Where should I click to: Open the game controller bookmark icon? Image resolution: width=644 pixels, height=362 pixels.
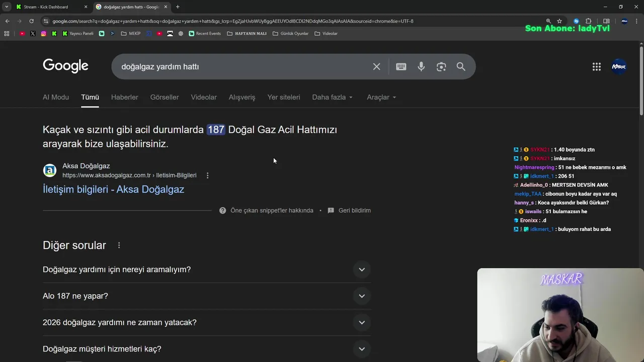(170, 34)
